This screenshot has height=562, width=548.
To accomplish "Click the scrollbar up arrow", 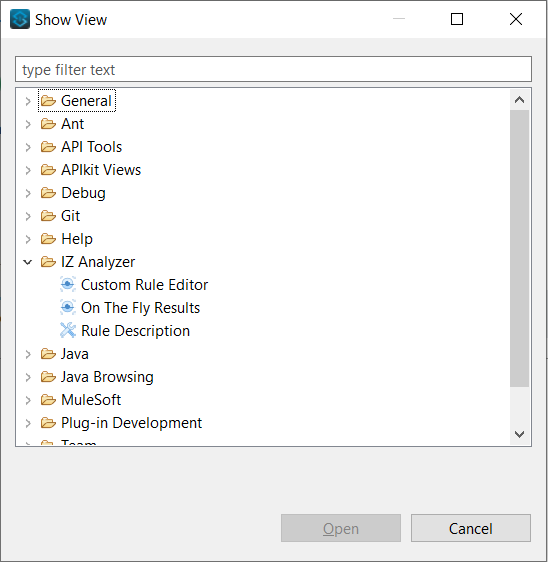I will pyautogui.click(x=519, y=100).
